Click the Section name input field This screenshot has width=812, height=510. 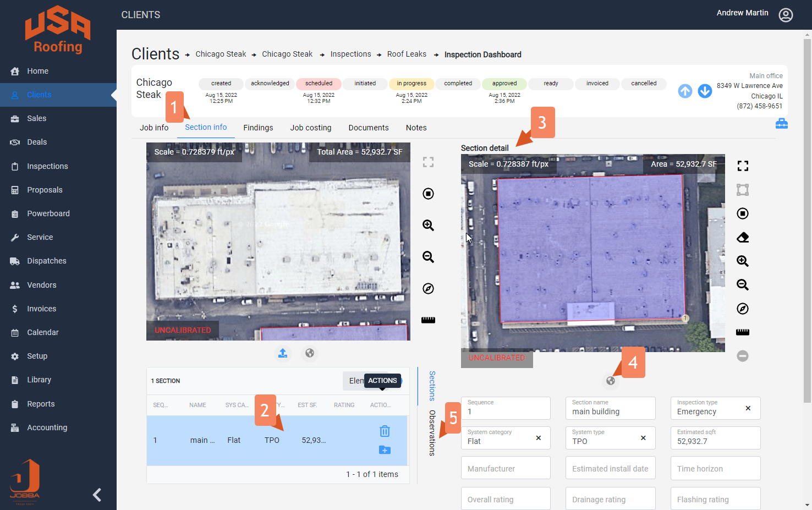pyautogui.click(x=610, y=412)
